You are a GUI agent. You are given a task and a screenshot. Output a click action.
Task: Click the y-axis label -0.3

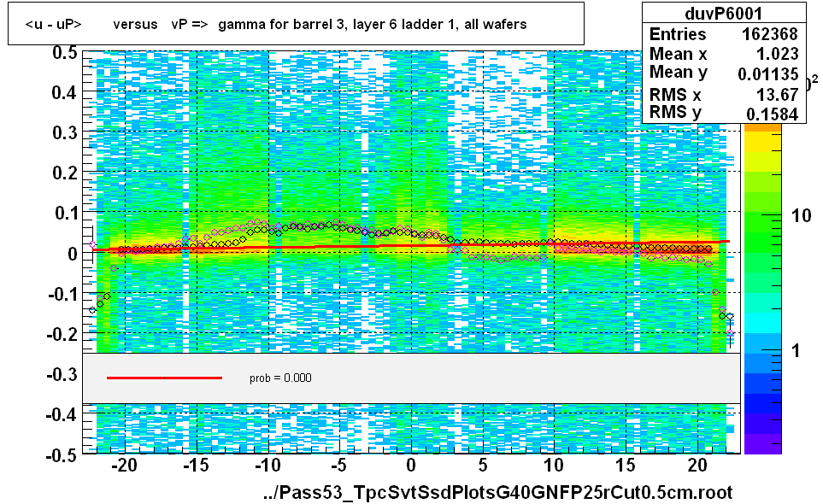click(x=62, y=374)
